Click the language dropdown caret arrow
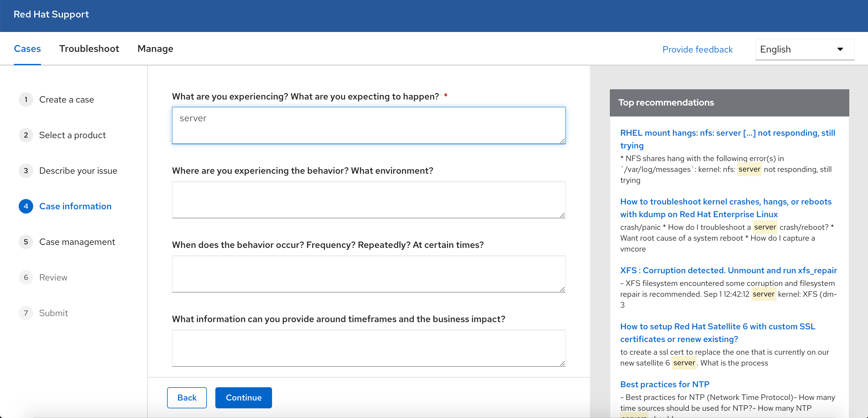 tap(840, 49)
